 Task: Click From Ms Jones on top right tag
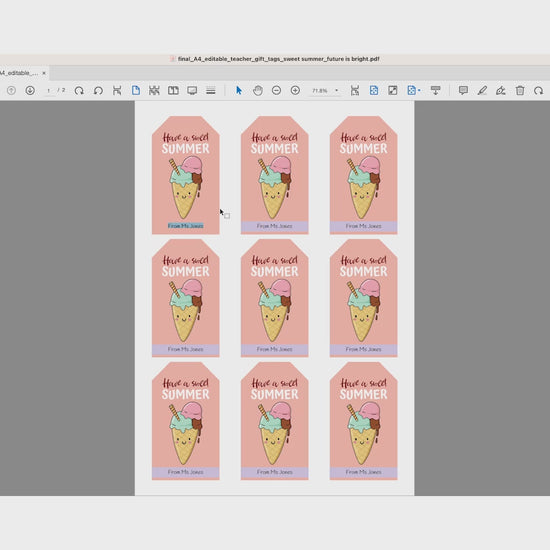[x=363, y=226]
